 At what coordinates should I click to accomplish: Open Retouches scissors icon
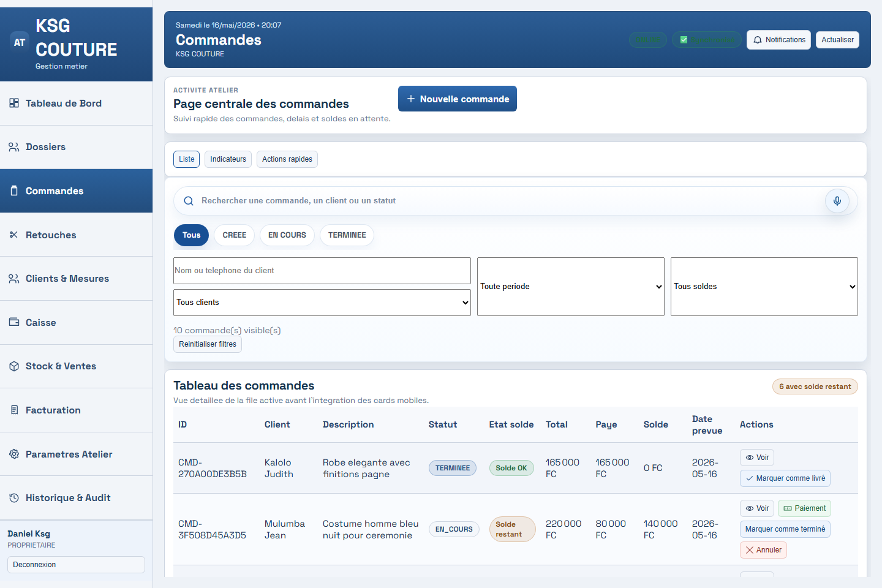pos(14,235)
